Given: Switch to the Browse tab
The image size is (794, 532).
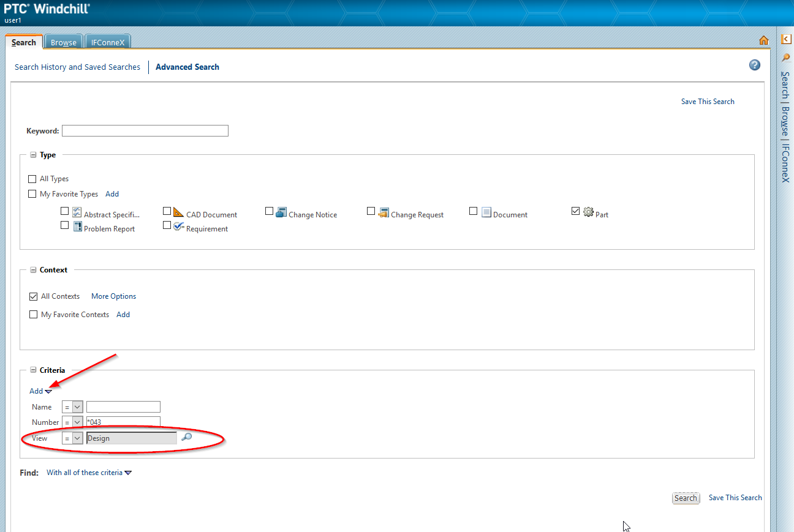Looking at the screenshot, I should (x=64, y=42).
